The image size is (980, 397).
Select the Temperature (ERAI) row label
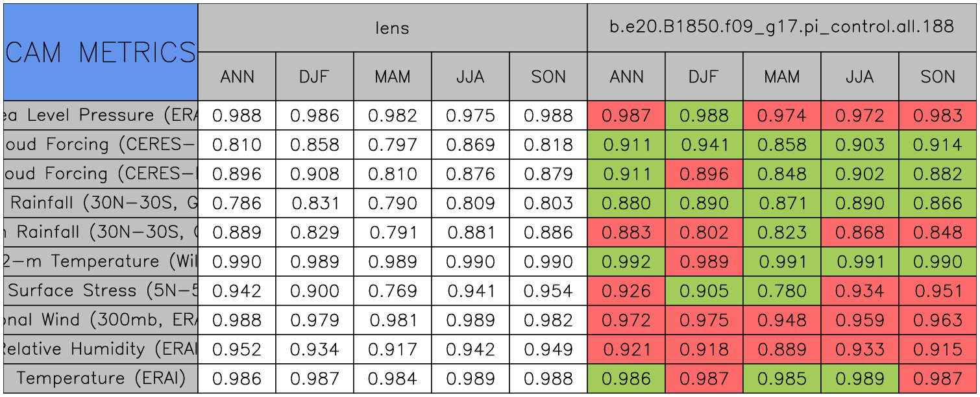tap(100, 378)
